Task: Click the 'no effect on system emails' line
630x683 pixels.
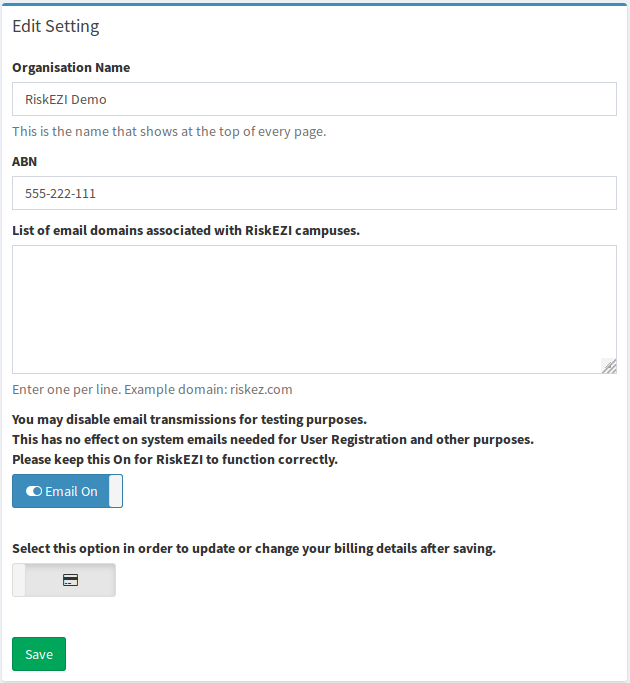Action: 273,440
